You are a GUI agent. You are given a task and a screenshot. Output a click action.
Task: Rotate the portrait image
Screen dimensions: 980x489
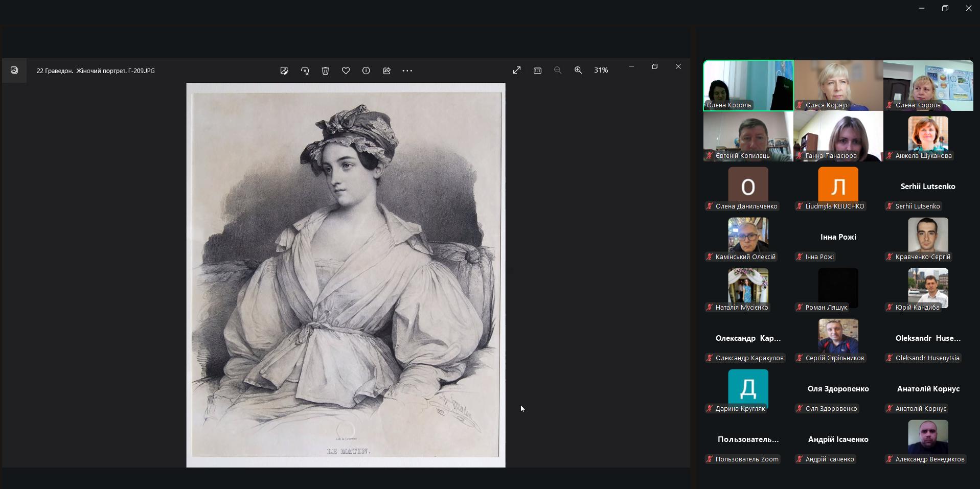tap(305, 71)
